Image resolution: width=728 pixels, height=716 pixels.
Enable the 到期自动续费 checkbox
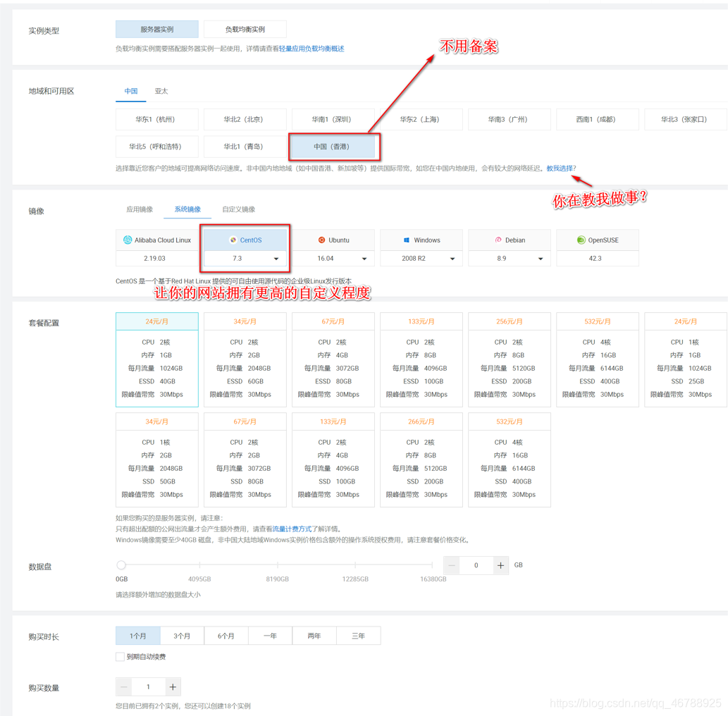(121, 657)
